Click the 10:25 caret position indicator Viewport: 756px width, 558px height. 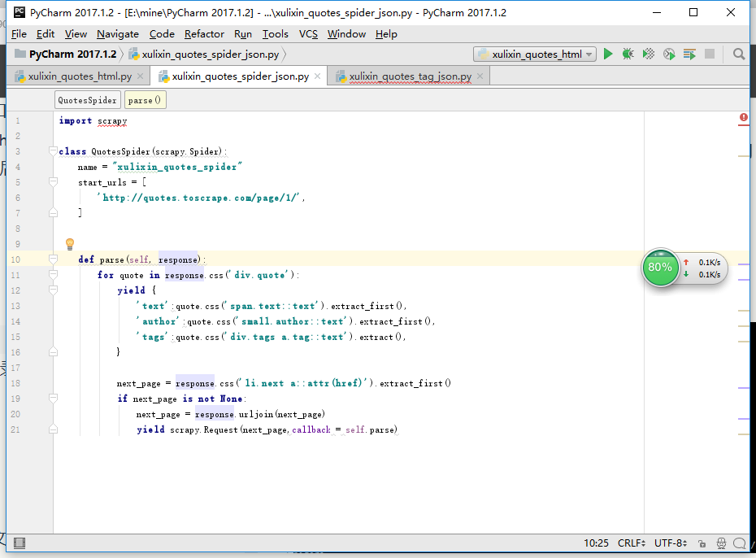[596, 543]
